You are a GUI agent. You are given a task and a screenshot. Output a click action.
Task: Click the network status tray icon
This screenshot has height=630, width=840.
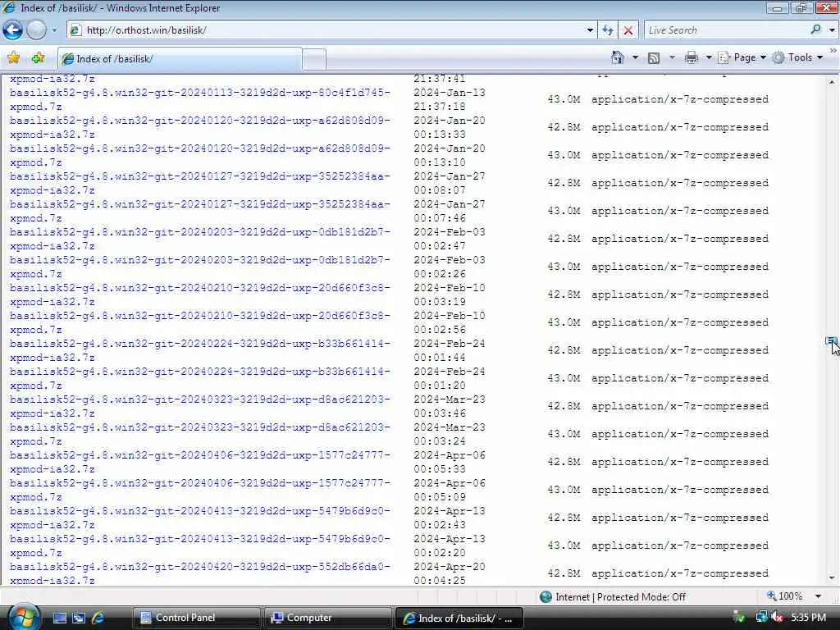click(761, 618)
